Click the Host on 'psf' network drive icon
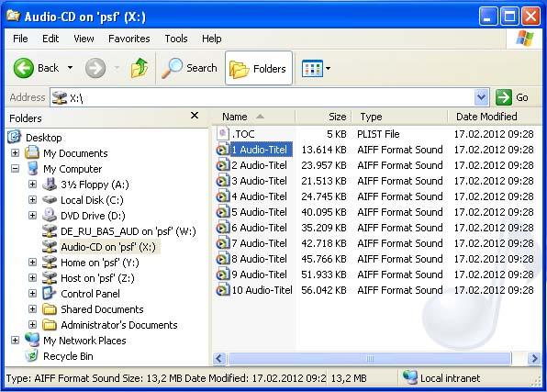Screen dimensions: 547x392 coord(50,278)
